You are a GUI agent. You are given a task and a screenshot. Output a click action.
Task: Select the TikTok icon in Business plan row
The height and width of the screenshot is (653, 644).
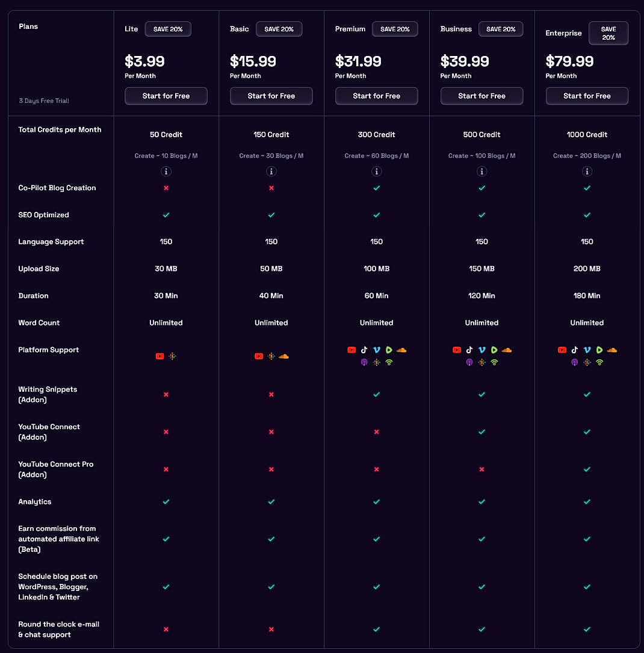(469, 350)
